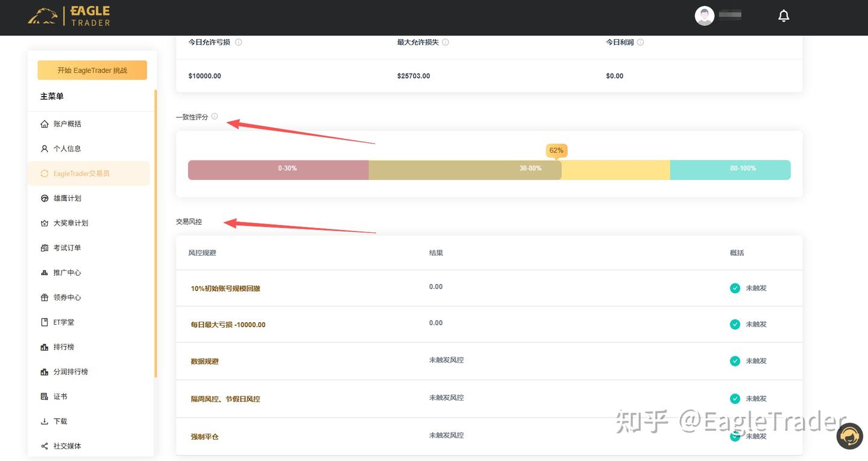868x461 pixels.
Task: Click the EagleTrader交易员 refresh-style icon
Action: (x=45, y=173)
